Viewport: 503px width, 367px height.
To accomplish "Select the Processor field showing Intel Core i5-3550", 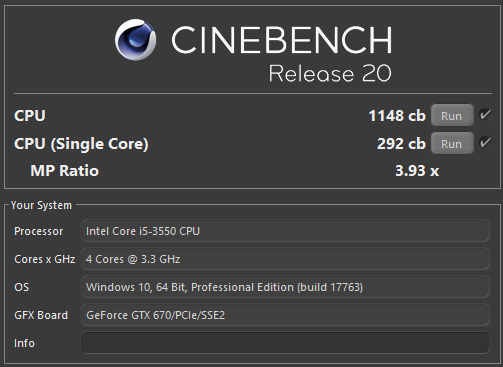I will [x=285, y=231].
